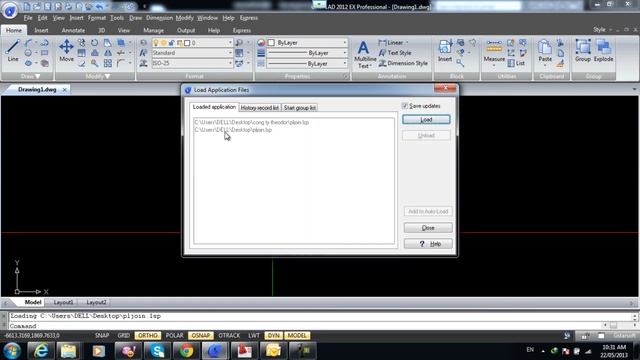Viewport: 640px width, 360px height.
Task: Open Text Style settings
Action: tap(395, 53)
